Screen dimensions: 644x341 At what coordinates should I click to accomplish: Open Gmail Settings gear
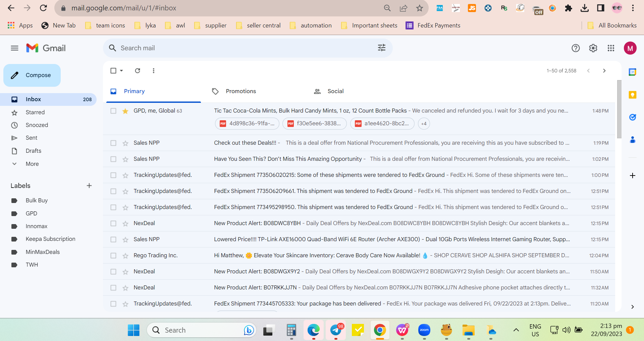[593, 48]
